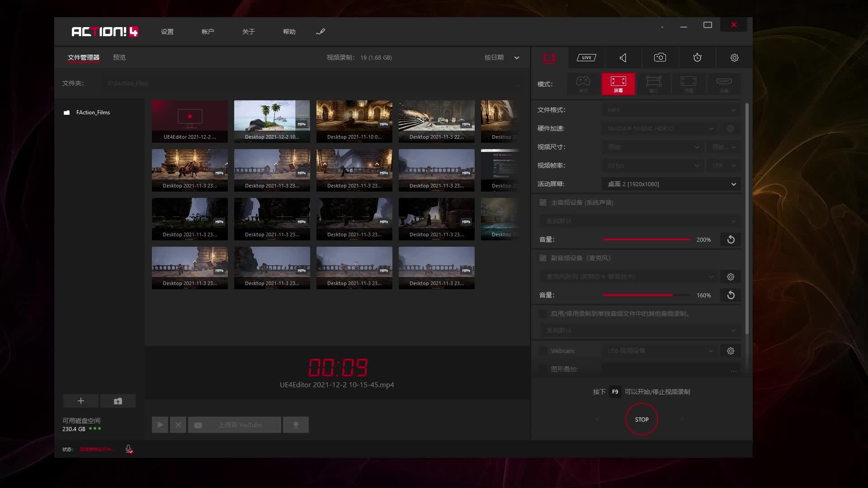Viewport: 868px width, 488px height.
Task: Select the palm tree island video thumbnail
Action: pyautogui.click(x=272, y=117)
